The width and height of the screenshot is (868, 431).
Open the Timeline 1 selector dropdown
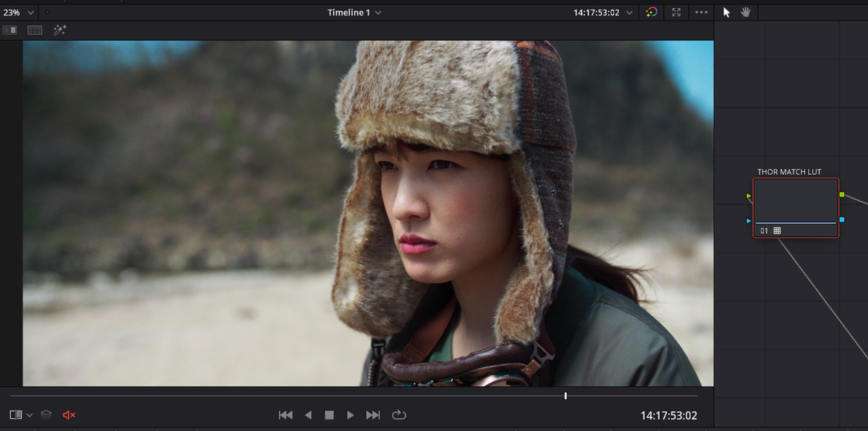(354, 12)
